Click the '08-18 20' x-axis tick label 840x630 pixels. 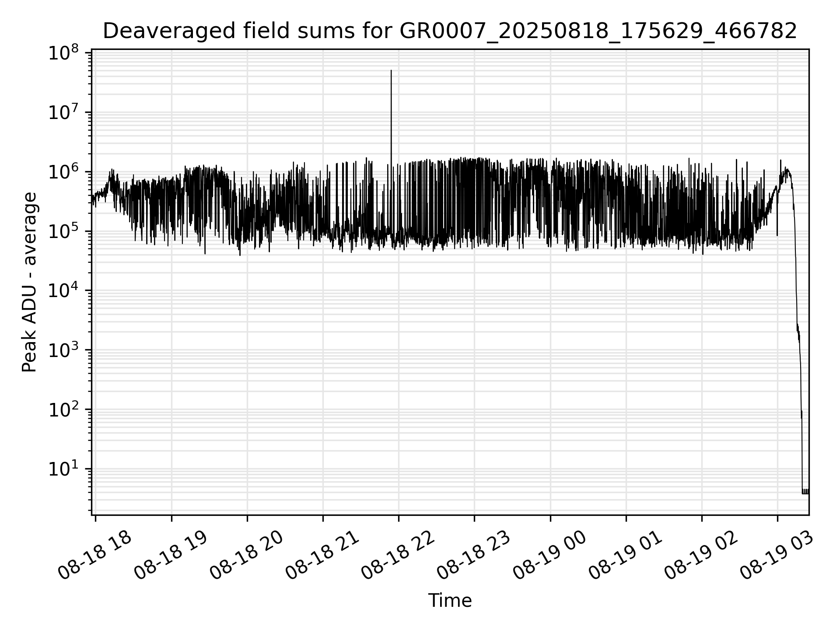[246, 556]
